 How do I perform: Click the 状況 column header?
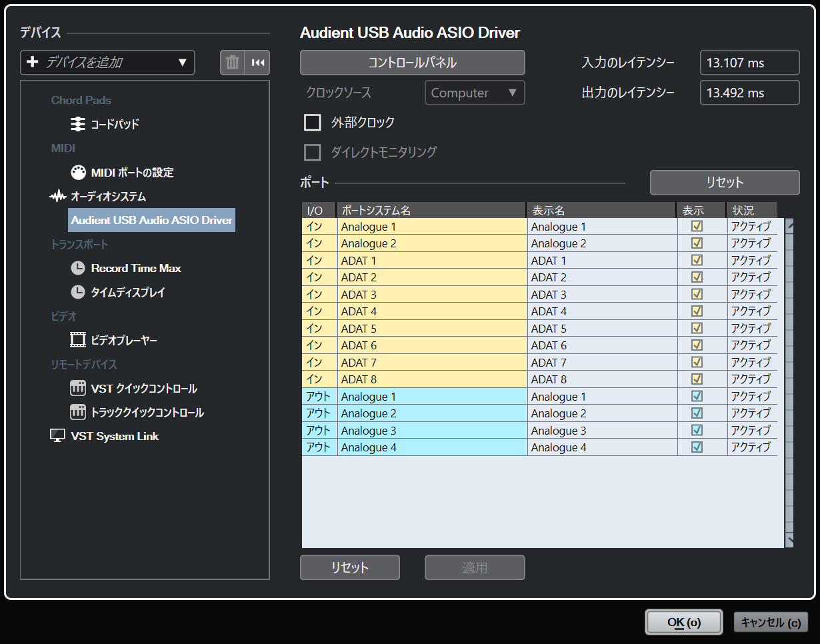click(x=752, y=210)
